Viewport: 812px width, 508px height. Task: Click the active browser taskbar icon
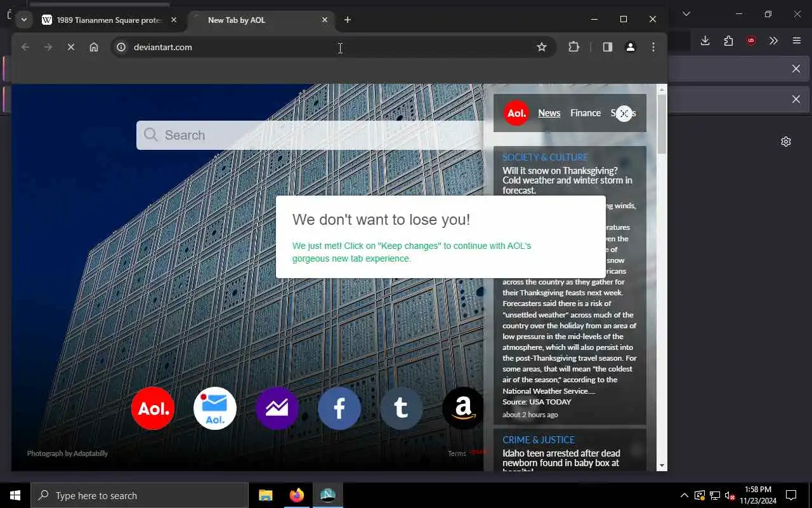(x=328, y=495)
